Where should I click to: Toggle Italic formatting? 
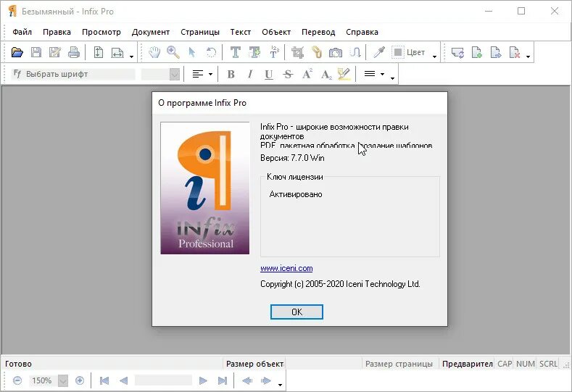pos(250,75)
